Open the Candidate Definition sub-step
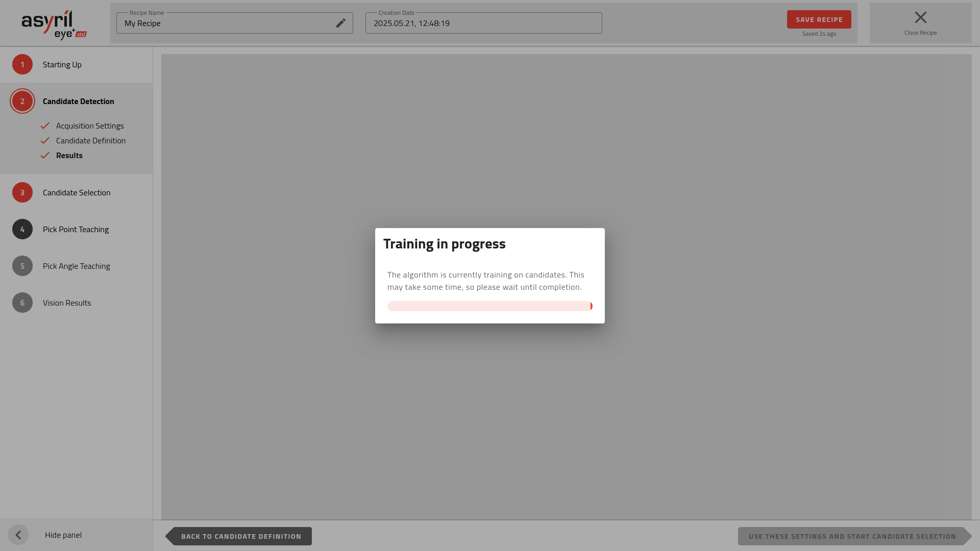The height and width of the screenshot is (551, 980). click(x=91, y=140)
